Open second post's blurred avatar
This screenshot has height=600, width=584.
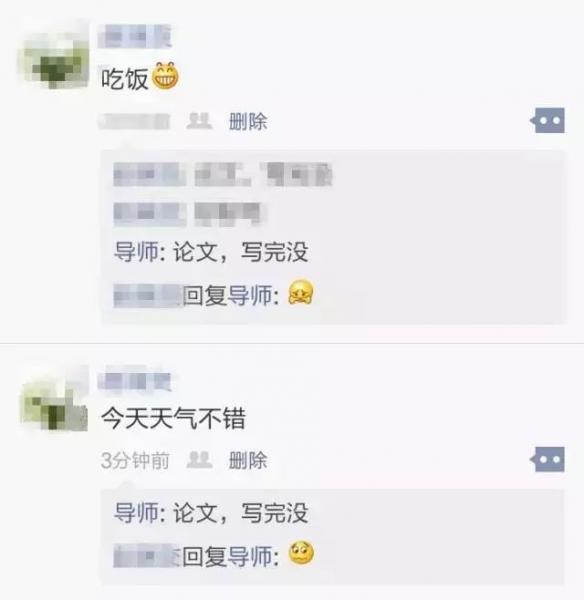[x=54, y=400]
